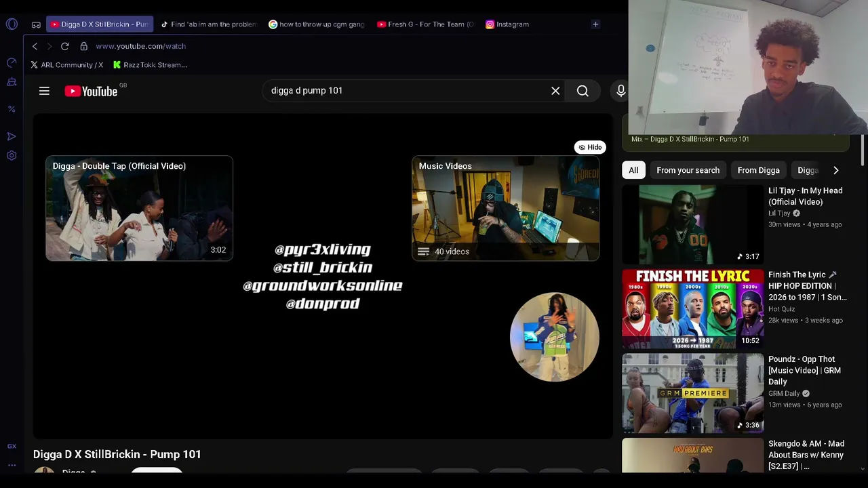Play the Mad About Bars thumbnail
Image resolution: width=868 pixels, height=488 pixels.
tap(692, 455)
